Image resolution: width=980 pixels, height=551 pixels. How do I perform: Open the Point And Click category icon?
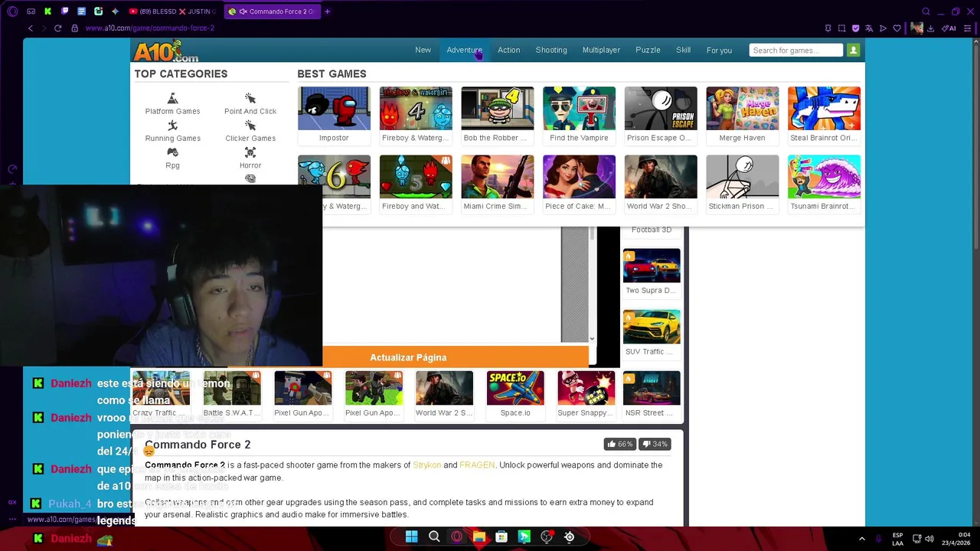(250, 99)
